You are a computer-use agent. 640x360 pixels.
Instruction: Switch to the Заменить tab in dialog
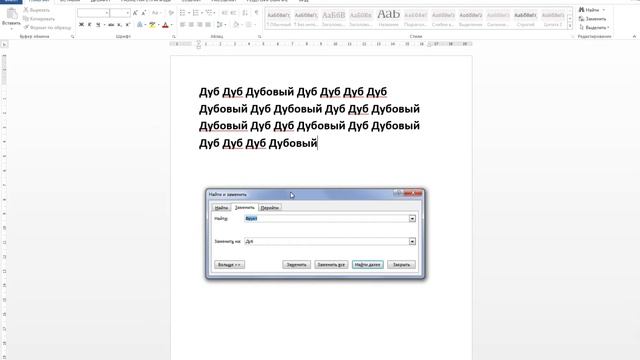pos(244,207)
